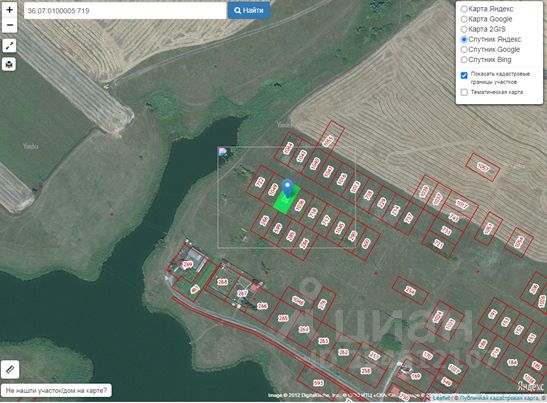547x403 pixels.
Task: Click the print map icon
Action: (9, 64)
